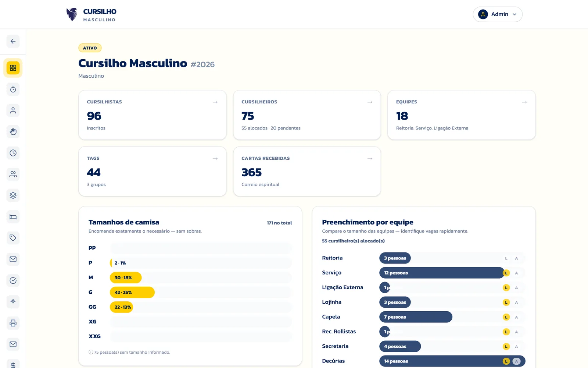Click the dollar sign icon in sidebar
Viewport: 588px width, 368px height.
[x=13, y=364]
